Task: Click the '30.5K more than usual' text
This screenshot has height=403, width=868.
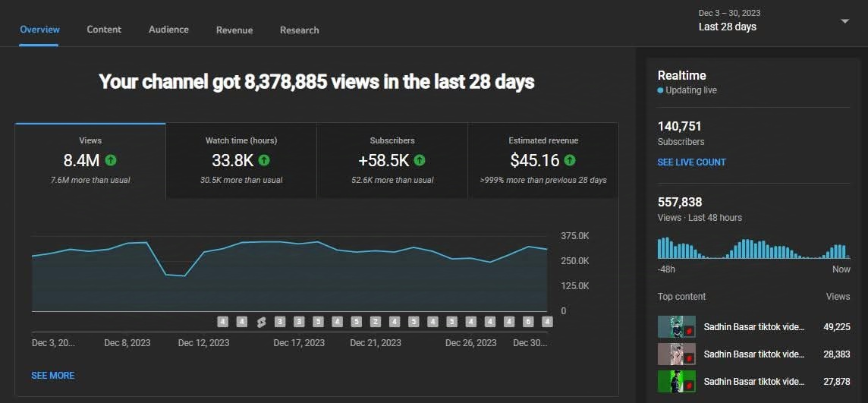Action: pos(241,180)
